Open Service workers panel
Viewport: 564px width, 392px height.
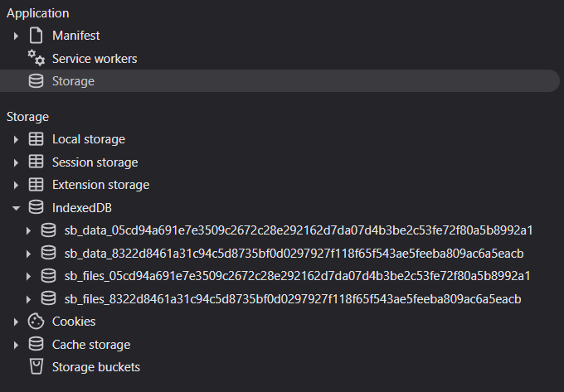point(95,59)
